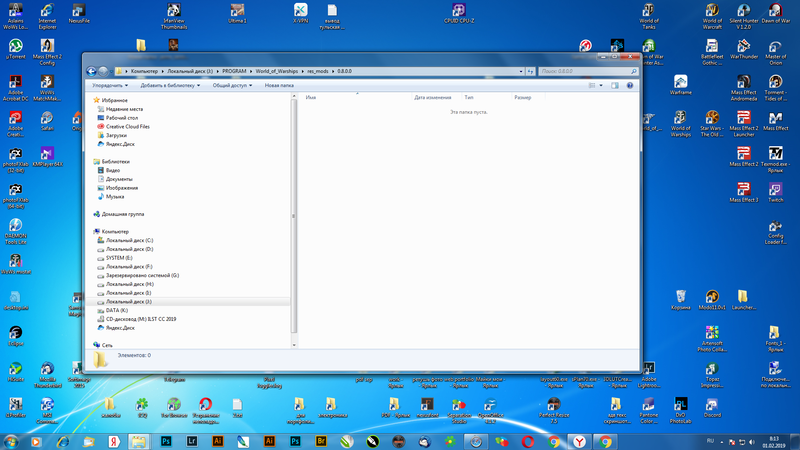Open the recent pages dropdown beside Forward
800x450 pixels.
(111, 71)
